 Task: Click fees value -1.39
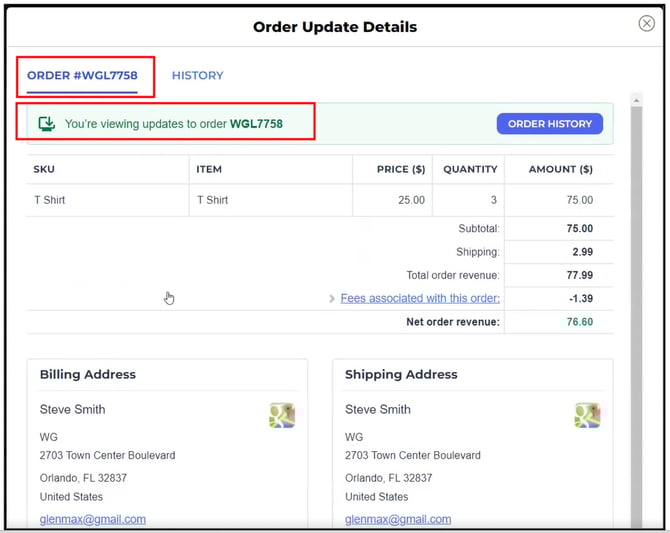581,298
